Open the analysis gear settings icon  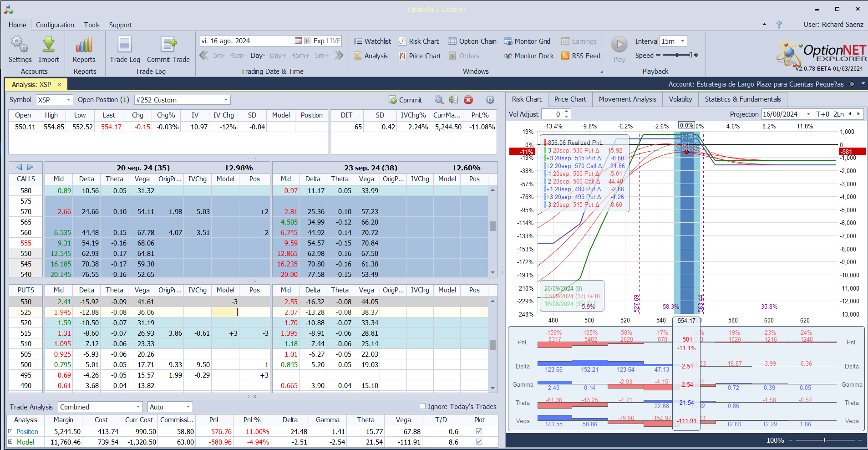[490, 100]
